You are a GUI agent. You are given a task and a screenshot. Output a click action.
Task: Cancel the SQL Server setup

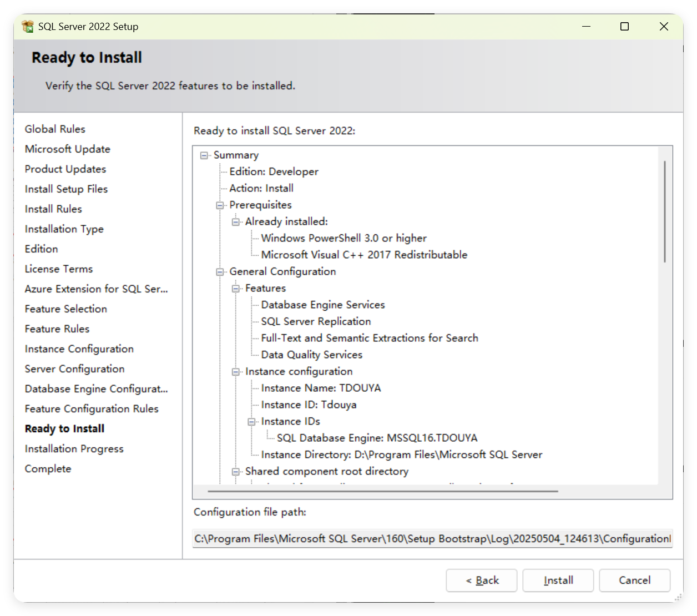click(635, 580)
